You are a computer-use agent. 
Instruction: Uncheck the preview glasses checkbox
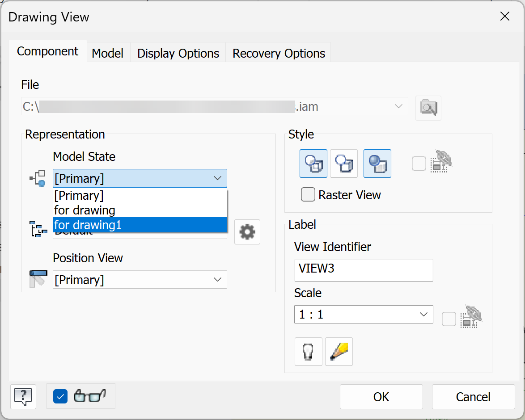[60, 396]
